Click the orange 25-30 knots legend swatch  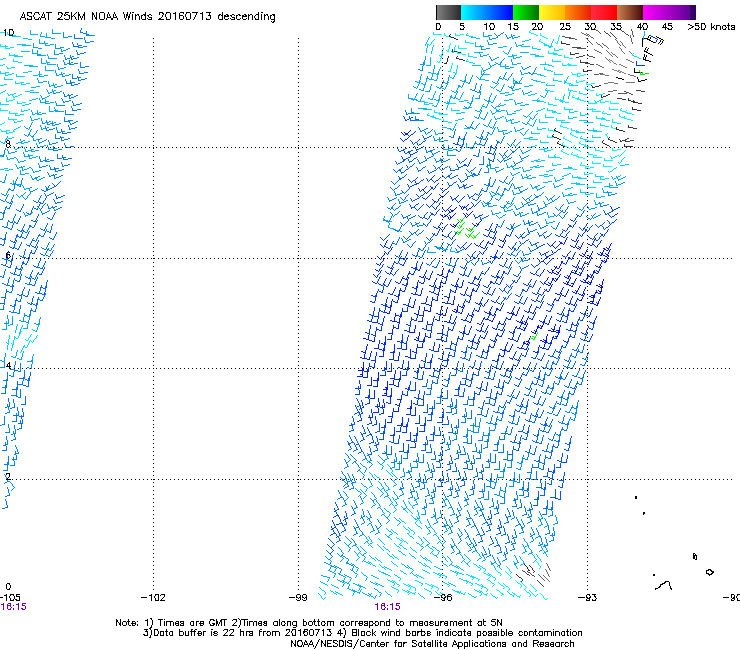(x=578, y=12)
